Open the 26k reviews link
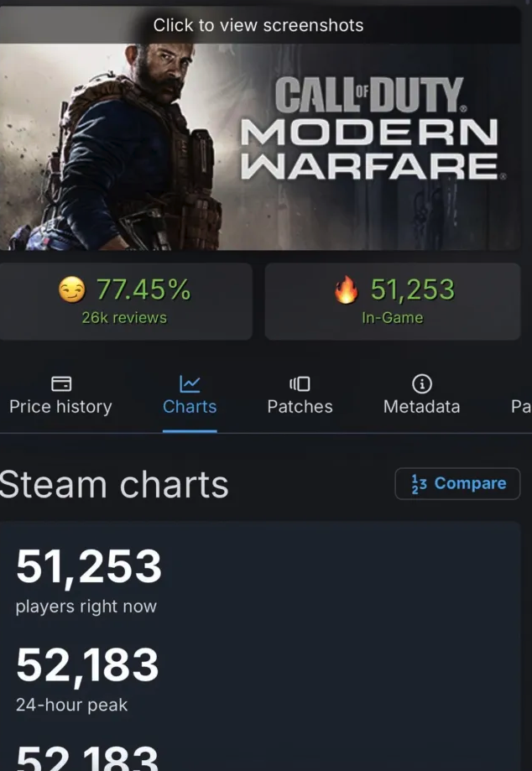The image size is (532, 771). tap(127, 319)
